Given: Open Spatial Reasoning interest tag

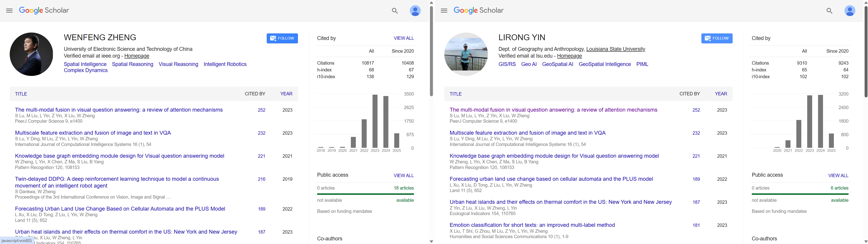Looking at the screenshot, I should [x=132, y=64].
